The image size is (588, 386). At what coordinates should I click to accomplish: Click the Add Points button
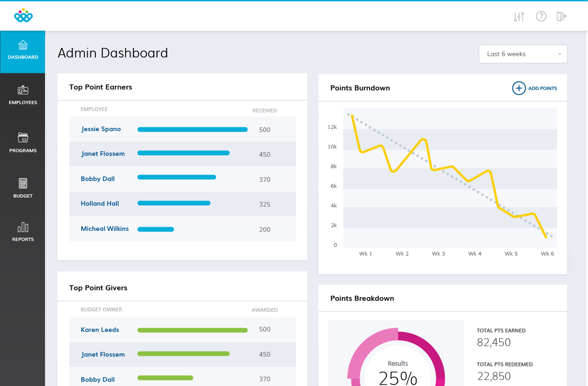point(534,88)
